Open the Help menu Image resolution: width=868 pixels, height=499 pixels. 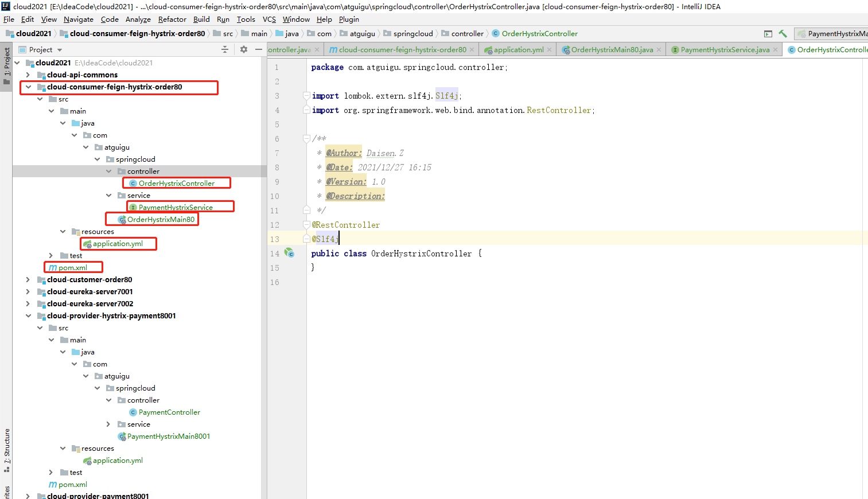click(x=324, y=20)
